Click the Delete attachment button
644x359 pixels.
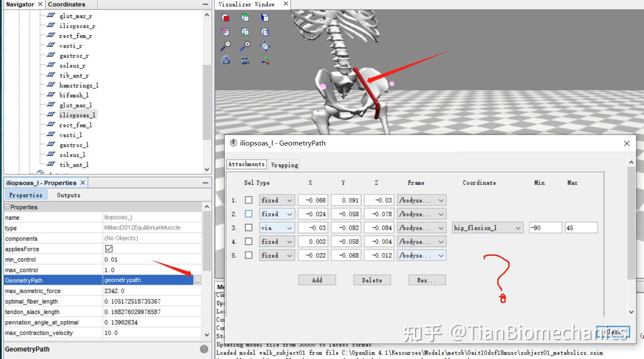(x=372, y=280)
